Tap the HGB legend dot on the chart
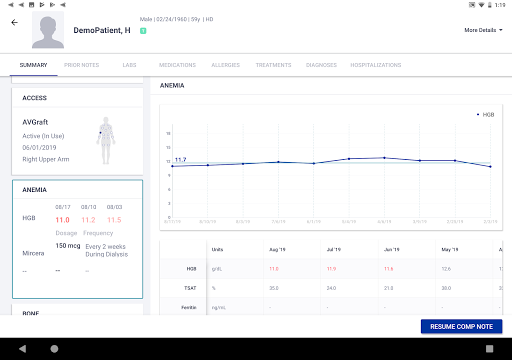The width and height of the screenshot is (512, 360). [478, 115]
